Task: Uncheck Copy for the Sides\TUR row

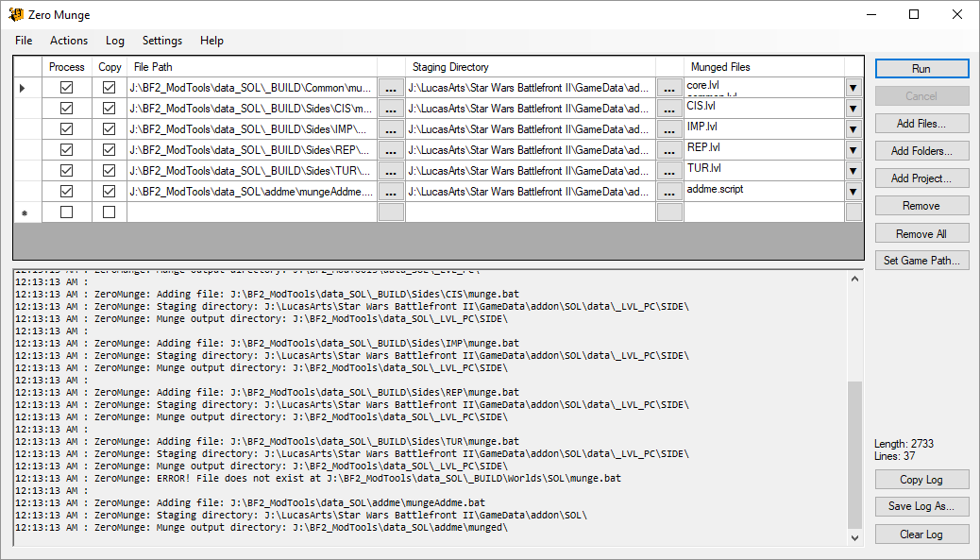Action: [x=109, y=171]
